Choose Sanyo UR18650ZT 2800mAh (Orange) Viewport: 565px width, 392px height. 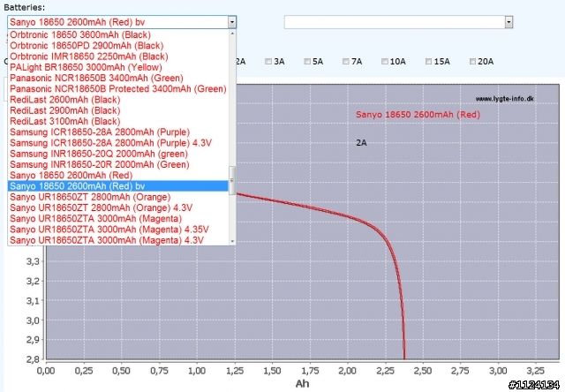[x=117, y=197]
